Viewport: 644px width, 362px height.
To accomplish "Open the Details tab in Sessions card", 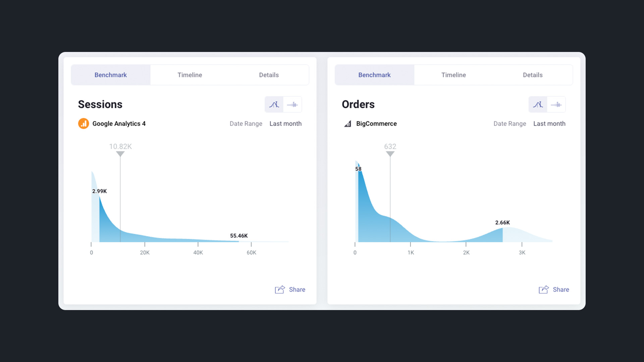I will (x=269, y=75).
